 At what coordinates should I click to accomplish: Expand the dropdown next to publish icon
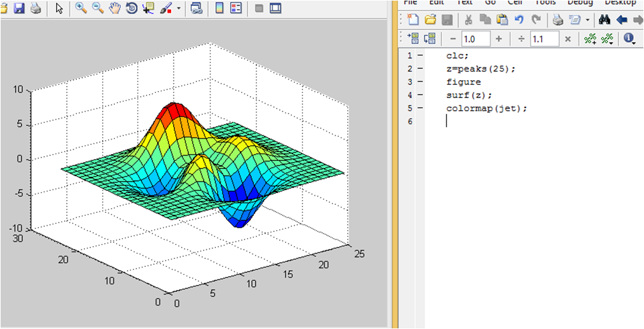click(x=587, y=19)
